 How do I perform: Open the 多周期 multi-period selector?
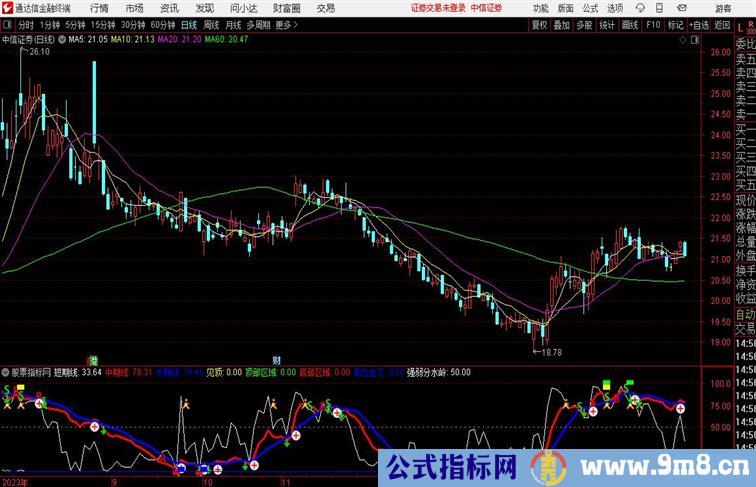pos(259,24)
